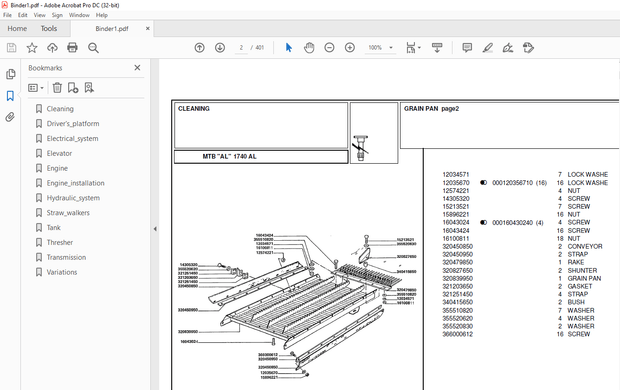Open the Transmission bookmark
This screenshot has height=390, width=620.
tap(66, 257)
